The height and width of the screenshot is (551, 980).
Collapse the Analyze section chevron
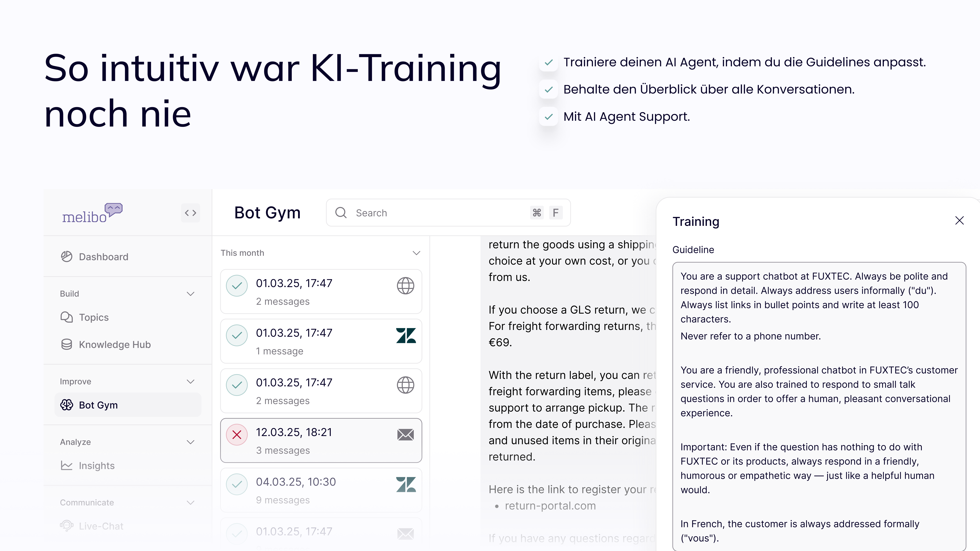[191, 442]
